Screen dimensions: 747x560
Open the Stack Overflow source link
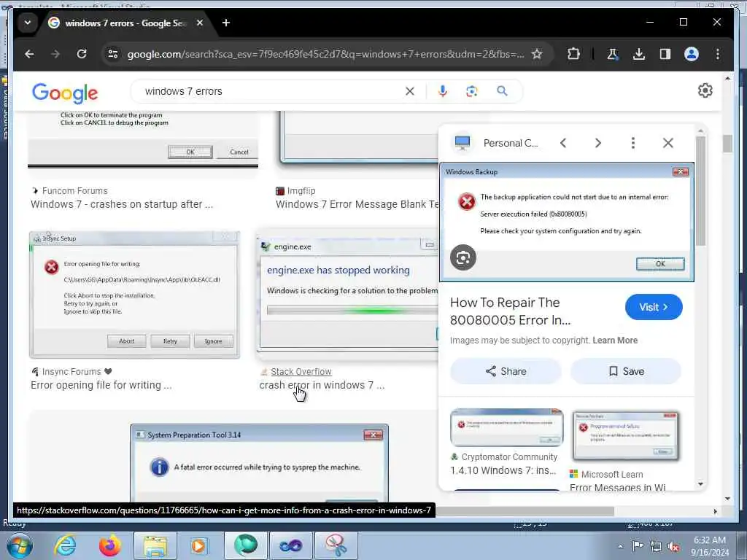[x=301, y=371]
